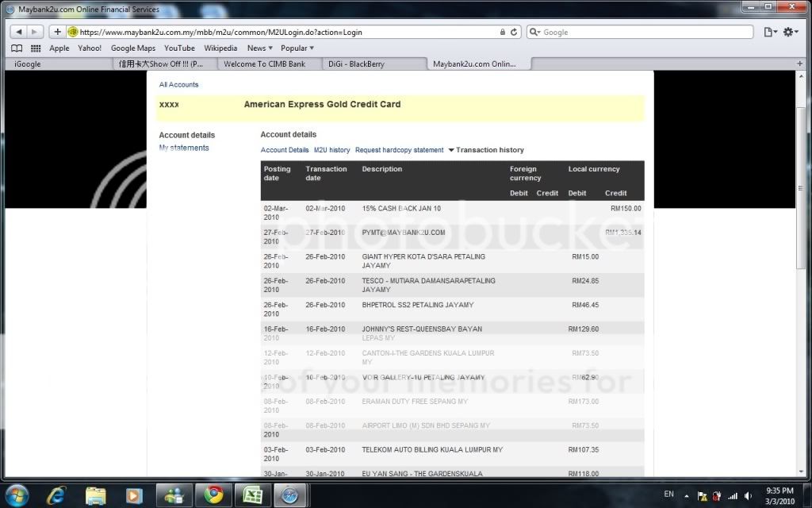Expand the News bookmarks dropdown

[259, 48]
